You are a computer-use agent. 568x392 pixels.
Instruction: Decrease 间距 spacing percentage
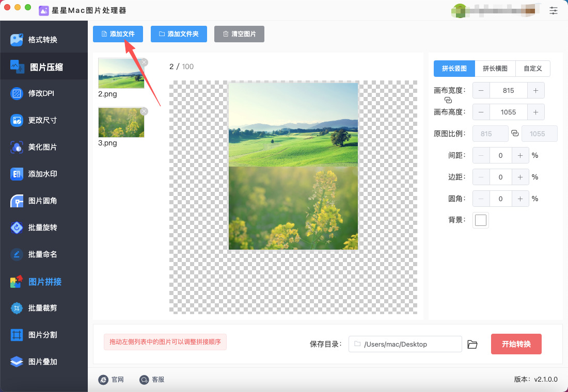481,155
